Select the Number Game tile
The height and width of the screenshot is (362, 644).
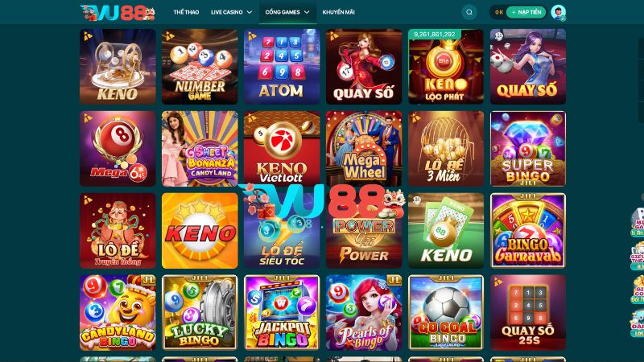coord(200,67)
